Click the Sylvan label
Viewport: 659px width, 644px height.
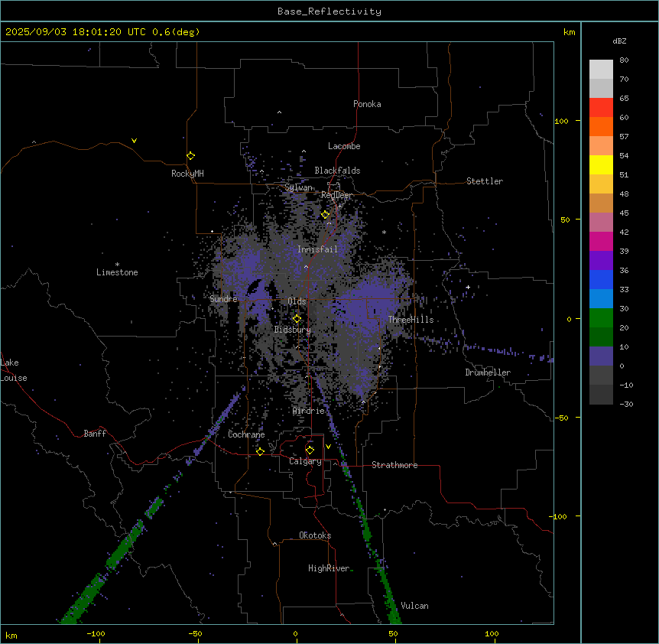[298, 187]
